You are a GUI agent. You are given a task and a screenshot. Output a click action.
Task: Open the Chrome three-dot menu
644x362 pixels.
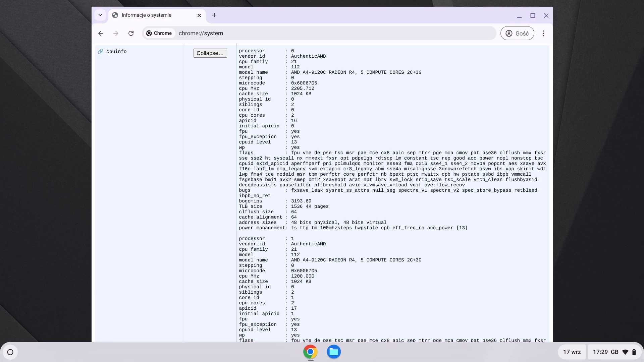543,33
